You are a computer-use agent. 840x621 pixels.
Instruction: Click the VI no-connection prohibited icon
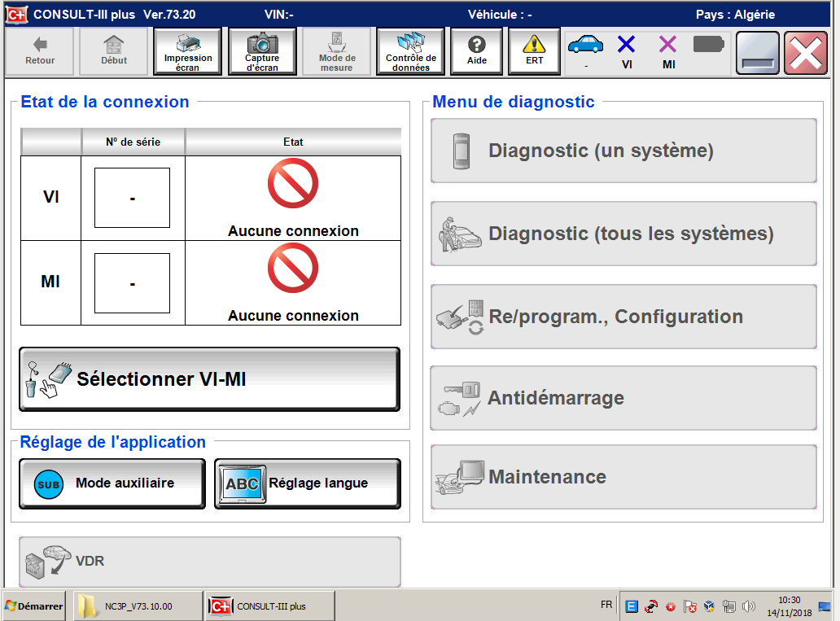pos(293,183)
